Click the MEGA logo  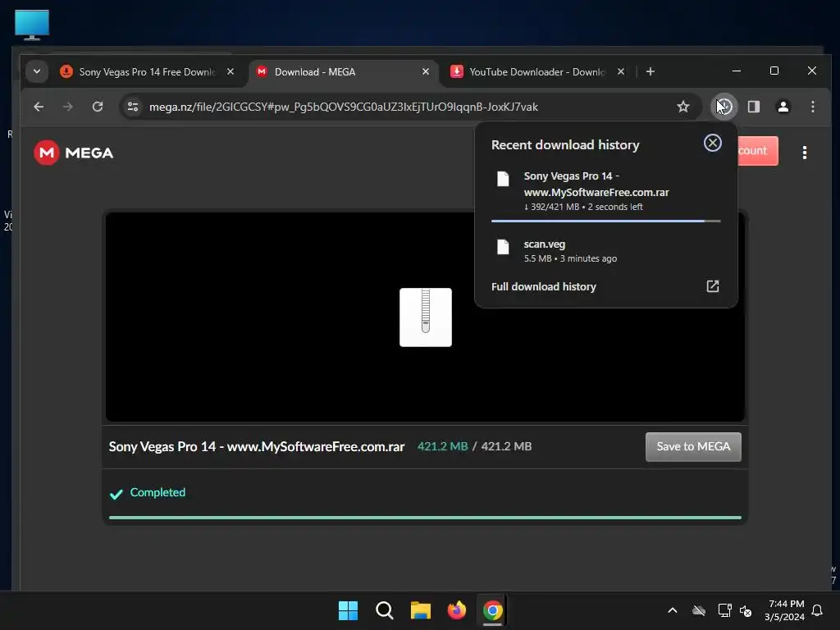coord(73,153)
